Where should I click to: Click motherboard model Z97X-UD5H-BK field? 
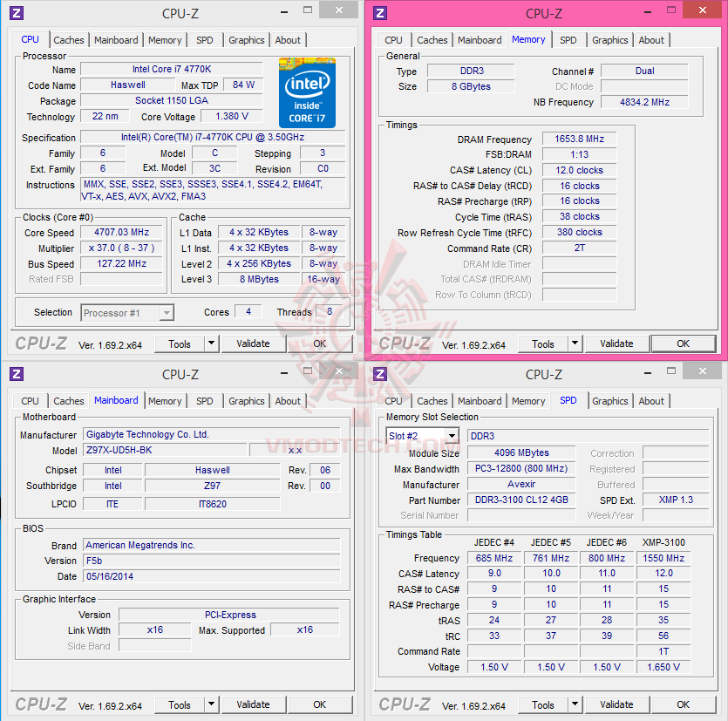tap(166, 450)
